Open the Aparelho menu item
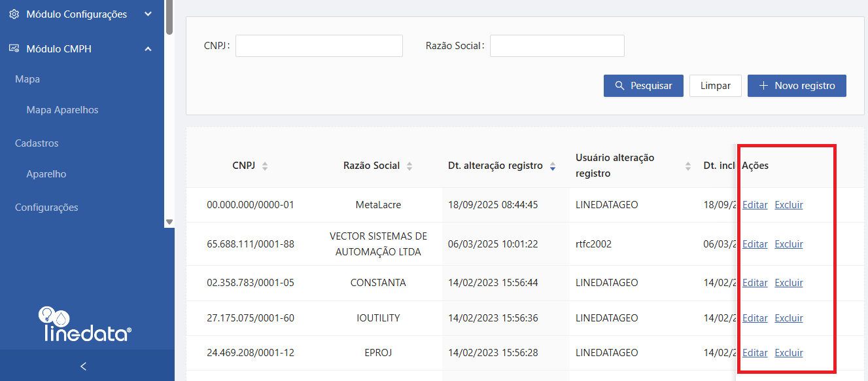868x381 pixels. click(x=46, y=174)
